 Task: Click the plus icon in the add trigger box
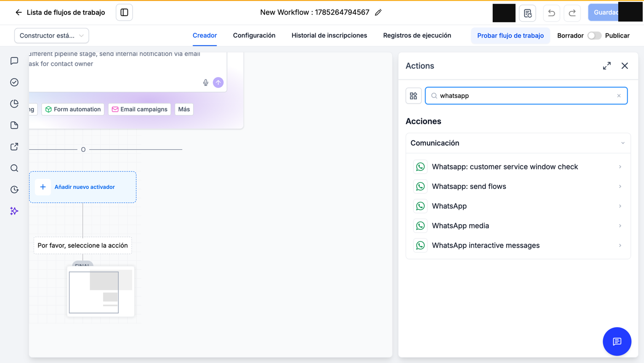(43, 187)
